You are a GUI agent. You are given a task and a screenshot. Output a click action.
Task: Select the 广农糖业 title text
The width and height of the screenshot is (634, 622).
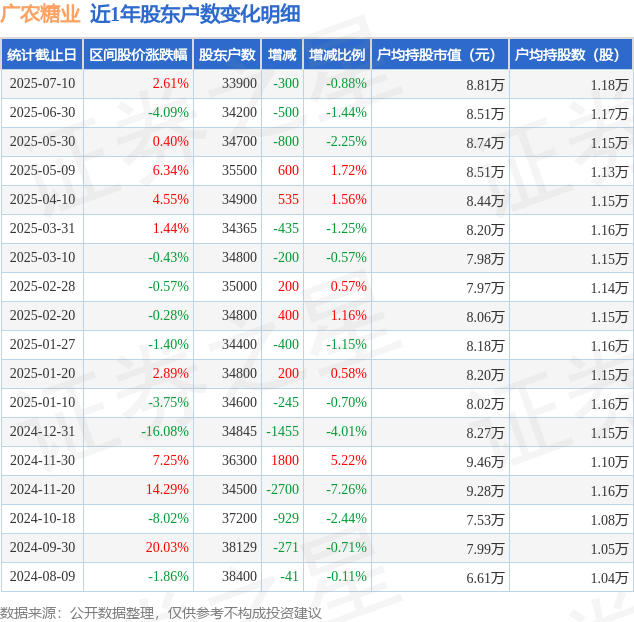(x=40, y=14)
